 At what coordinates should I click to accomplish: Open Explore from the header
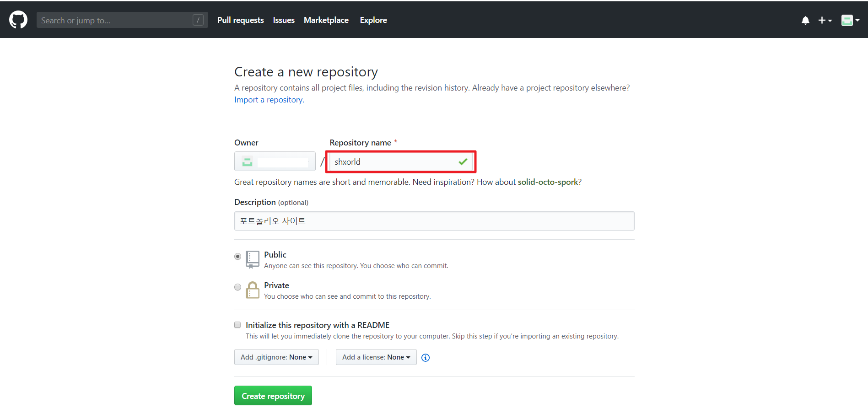click(x=373, y=20)
